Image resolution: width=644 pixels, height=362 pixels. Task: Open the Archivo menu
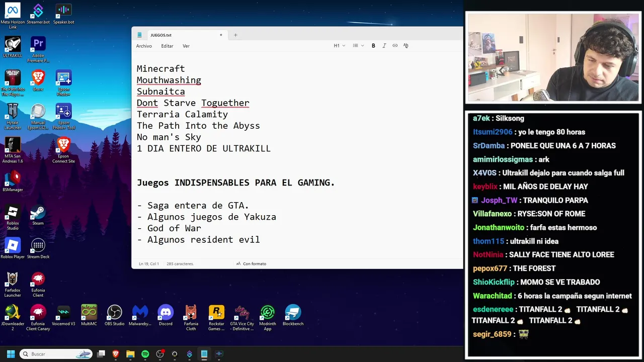[x=144, y=46]
